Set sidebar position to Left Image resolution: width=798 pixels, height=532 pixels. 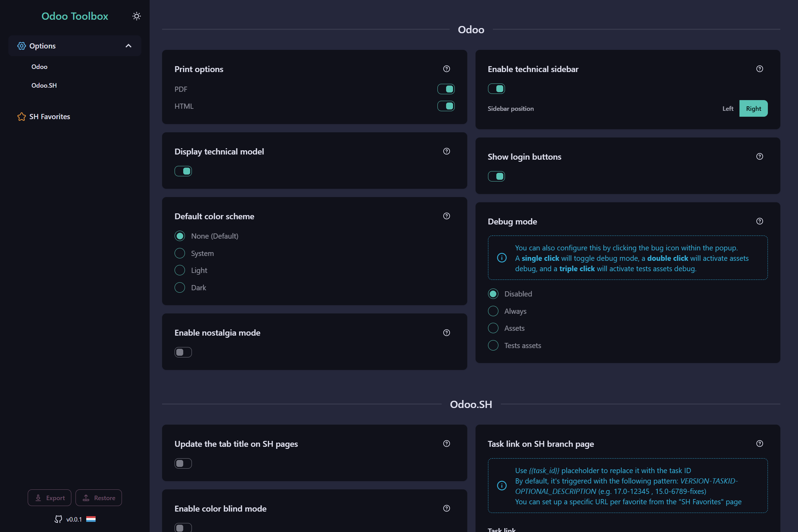point(728,108)
